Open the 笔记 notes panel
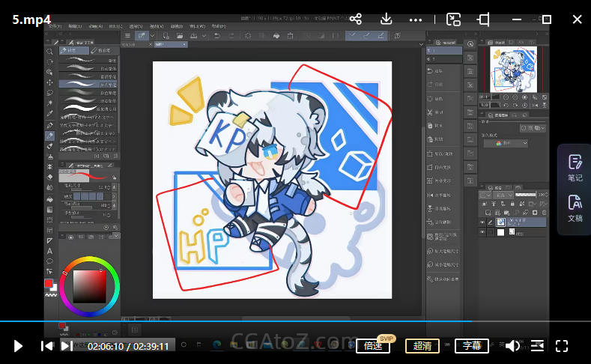 tap(575, 168)
